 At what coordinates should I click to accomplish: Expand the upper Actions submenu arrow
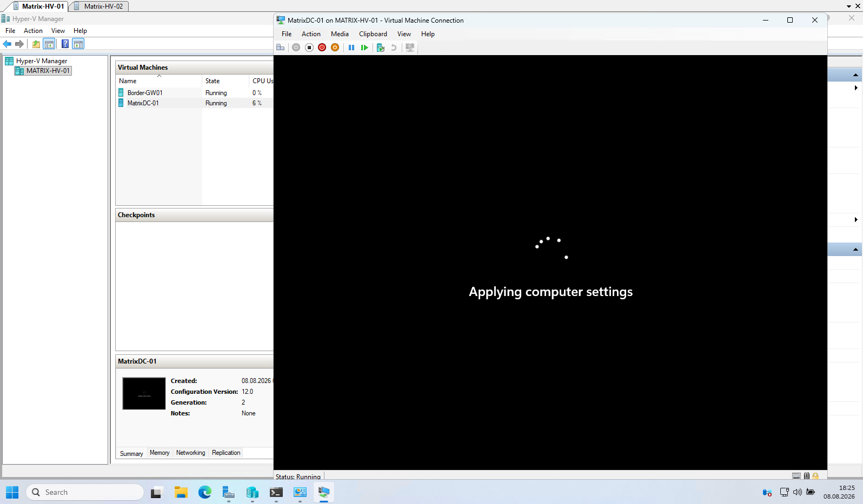pos(856,88)
